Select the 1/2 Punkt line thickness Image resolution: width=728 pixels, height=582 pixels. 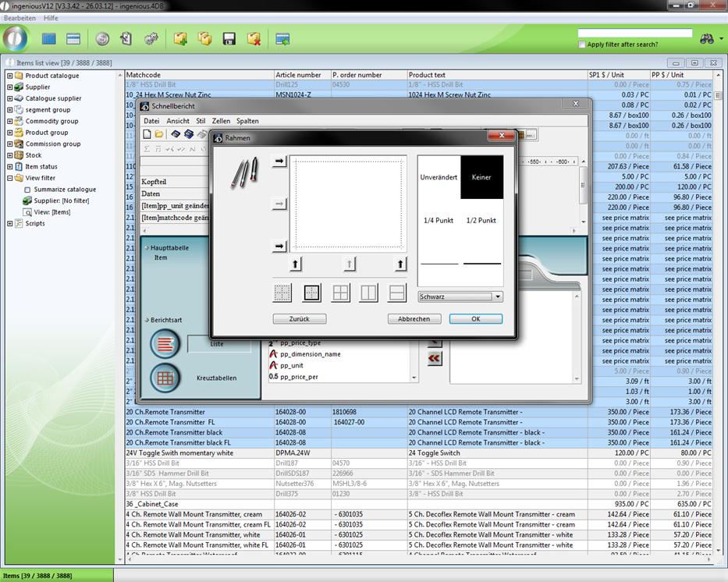coord(481,221)
